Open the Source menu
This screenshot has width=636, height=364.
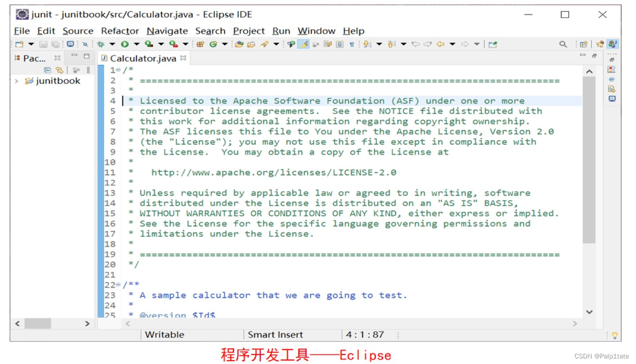point(78,31)
